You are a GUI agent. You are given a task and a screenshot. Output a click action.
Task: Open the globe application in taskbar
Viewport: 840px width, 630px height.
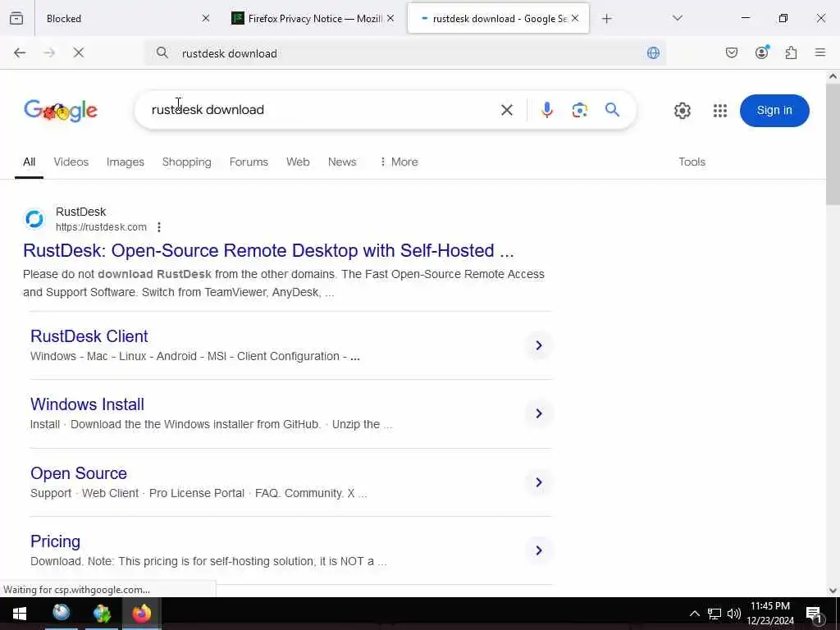pyautogui.click(x=61, y=614)
